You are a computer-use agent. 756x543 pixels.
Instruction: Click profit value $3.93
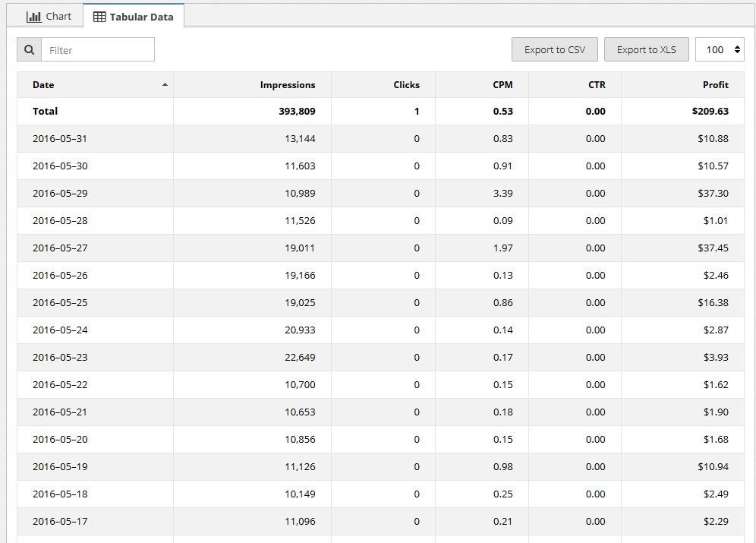click(x=716, y=358)
